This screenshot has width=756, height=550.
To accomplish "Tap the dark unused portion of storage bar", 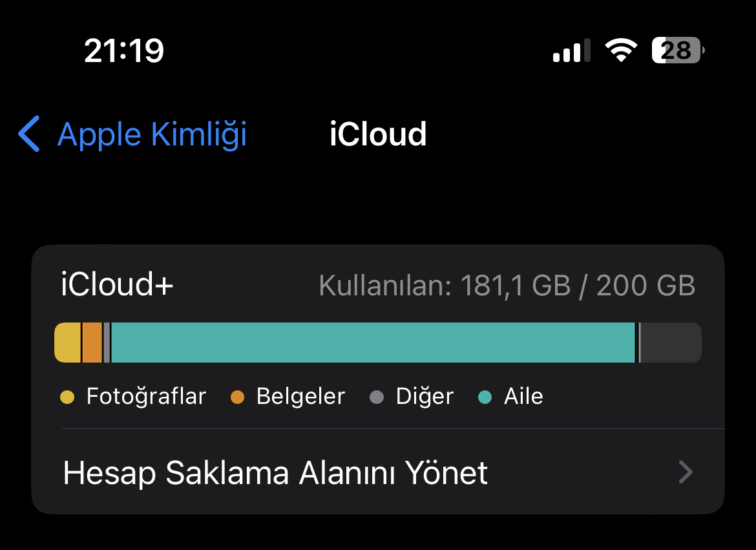I will pos(671,343).
